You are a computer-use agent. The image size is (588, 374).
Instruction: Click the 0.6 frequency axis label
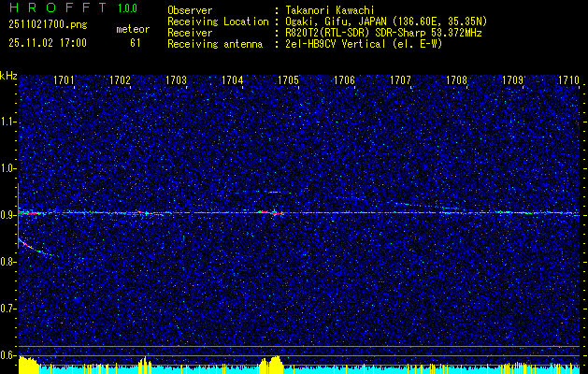[7, 355]
